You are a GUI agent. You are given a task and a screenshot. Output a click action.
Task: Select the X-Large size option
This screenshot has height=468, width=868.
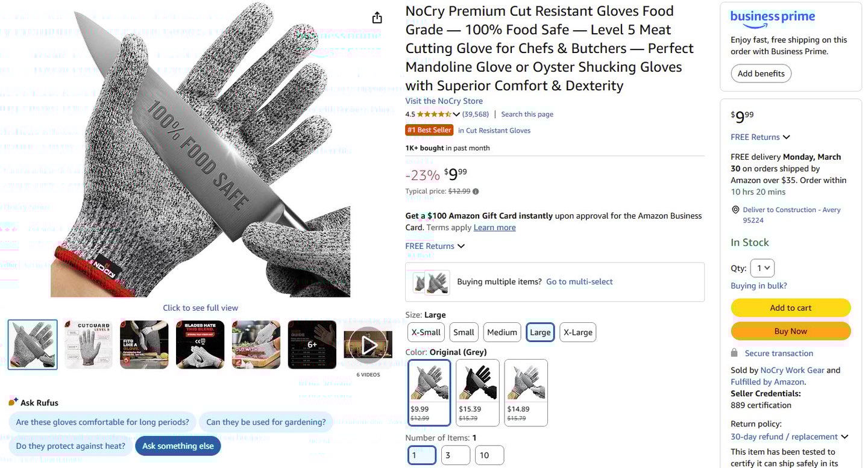click(x=578, y=332)
